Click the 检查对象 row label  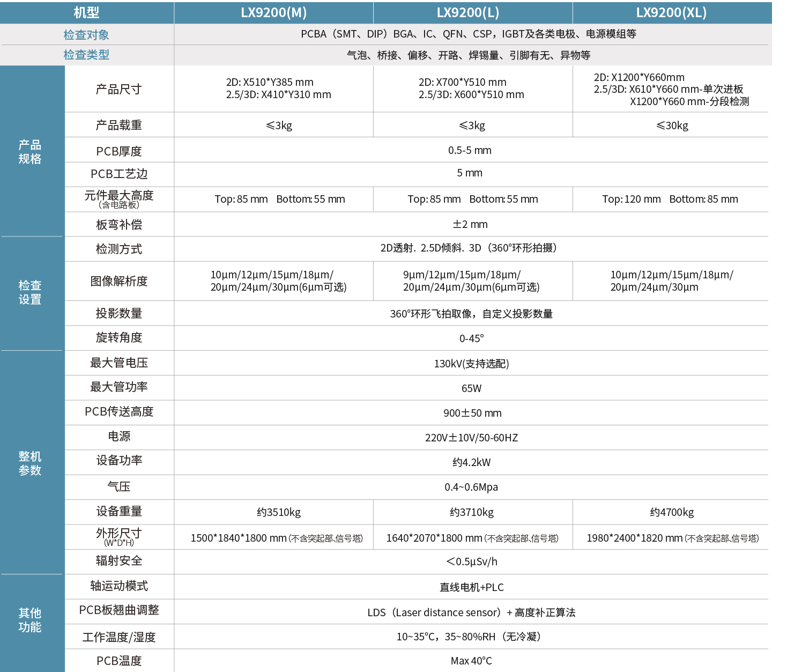point(86,35)
